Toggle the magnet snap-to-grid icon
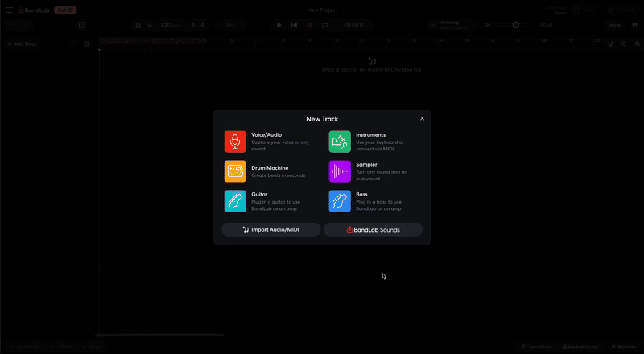 (610, 44)
